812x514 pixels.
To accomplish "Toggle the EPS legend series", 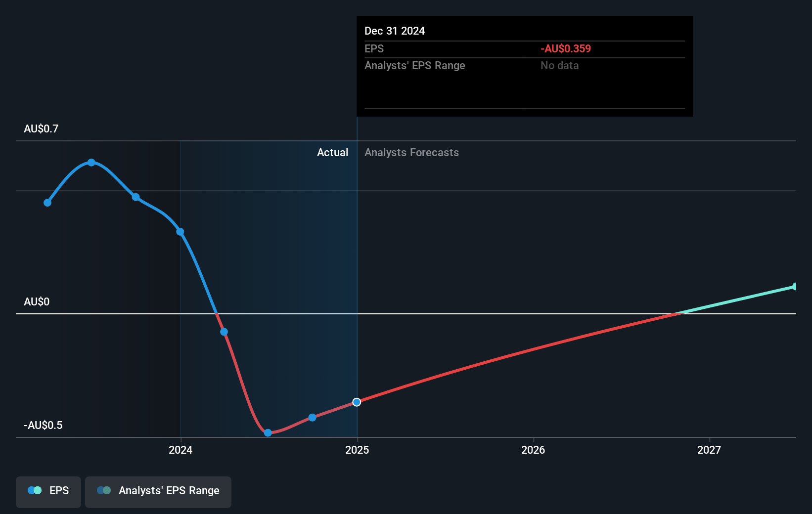I will point(48,492).
